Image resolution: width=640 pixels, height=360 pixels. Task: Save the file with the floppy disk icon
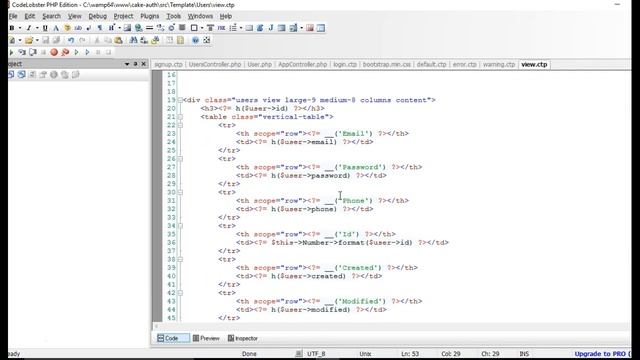[x=45, y=40]
